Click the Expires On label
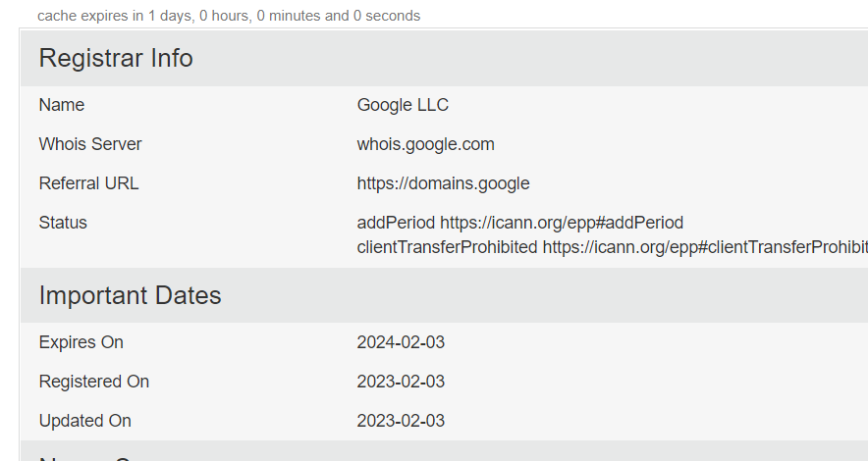Screen dimensions: 868x461 tap(81, 342)
